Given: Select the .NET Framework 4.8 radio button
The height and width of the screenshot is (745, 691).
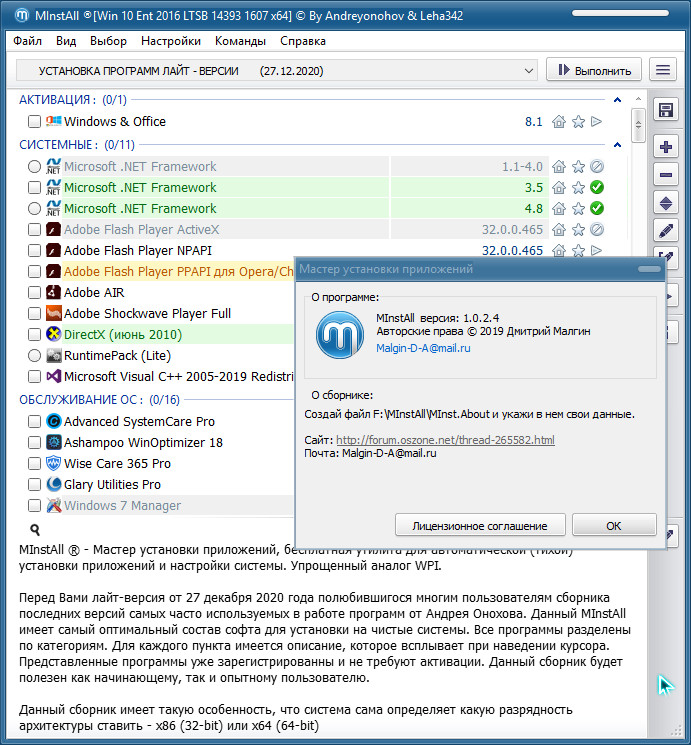Looking at the screenshot, I should tap(34, 209).
